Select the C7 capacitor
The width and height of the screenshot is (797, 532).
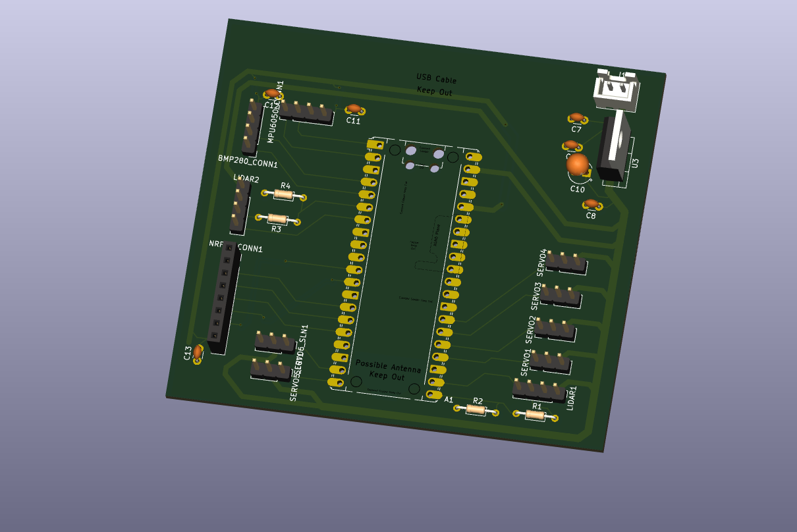point(577,117)
